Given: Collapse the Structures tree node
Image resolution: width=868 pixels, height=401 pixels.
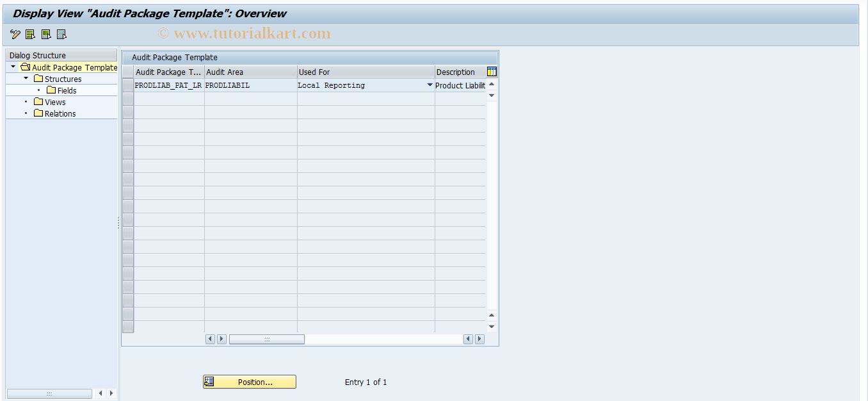Looking at the screenshot, I should tap(26, 78).
